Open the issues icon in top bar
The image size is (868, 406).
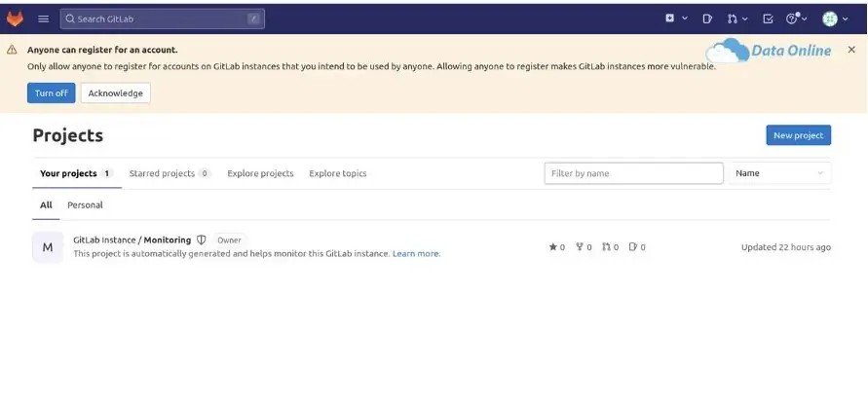click(x=707, y=18)
